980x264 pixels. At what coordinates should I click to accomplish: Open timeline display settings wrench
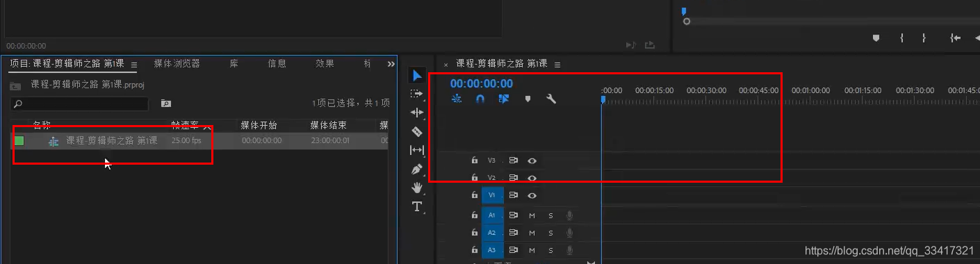(x=551, y=99)
